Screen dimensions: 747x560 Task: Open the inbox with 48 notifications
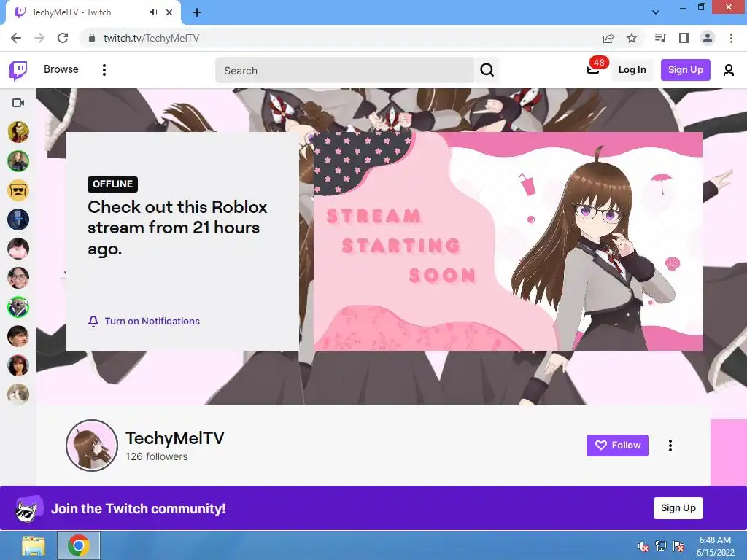pyautogui.click(x=593, y=69)
